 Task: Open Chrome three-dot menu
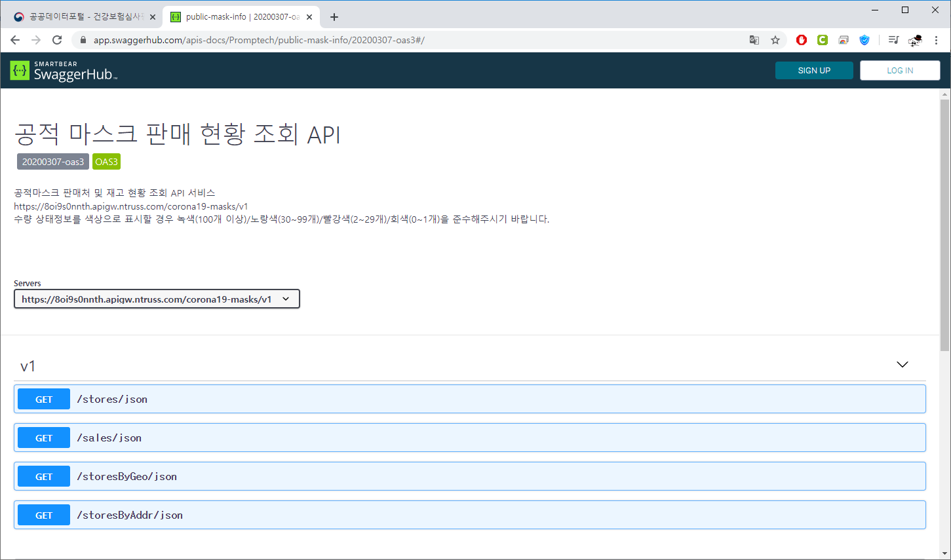(x=936, y=40)
